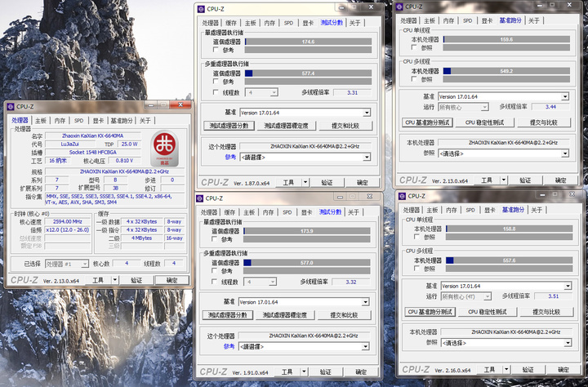Expand 工具 arrow in CPU-Z 2.16.0 window
588x387 pixels.
pos(506,370)
